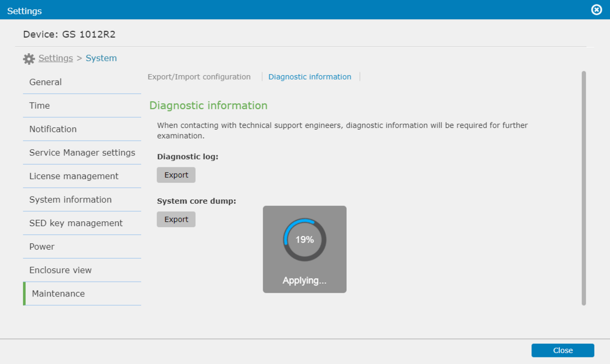Viewport: 610px width, 364px height.
Task: View System information section
Action: pos(70,200)
